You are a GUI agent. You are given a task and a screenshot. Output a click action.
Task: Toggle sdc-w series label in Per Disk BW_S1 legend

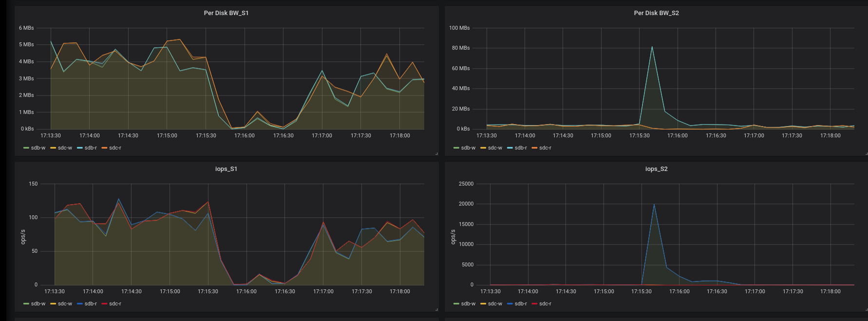(x=65, y=148)
